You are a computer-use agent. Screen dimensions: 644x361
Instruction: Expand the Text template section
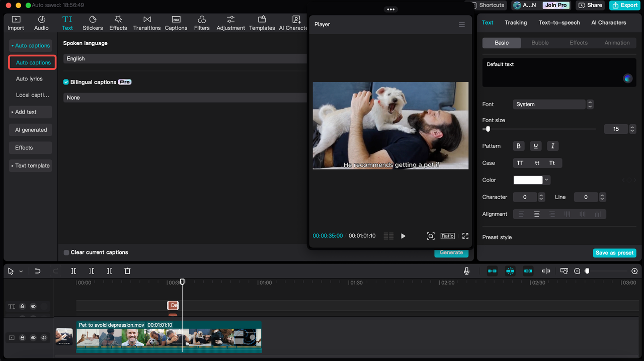point(30,165)
